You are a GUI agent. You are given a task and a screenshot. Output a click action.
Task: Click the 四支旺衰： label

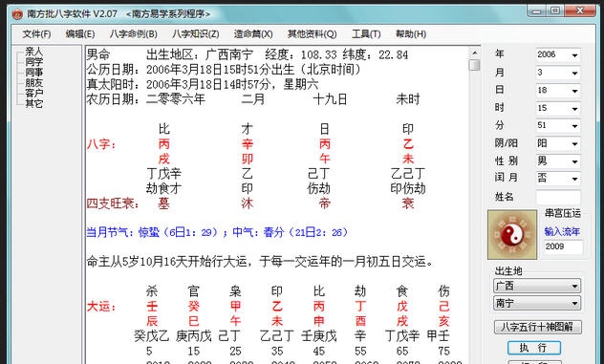[x=113, y=203]
